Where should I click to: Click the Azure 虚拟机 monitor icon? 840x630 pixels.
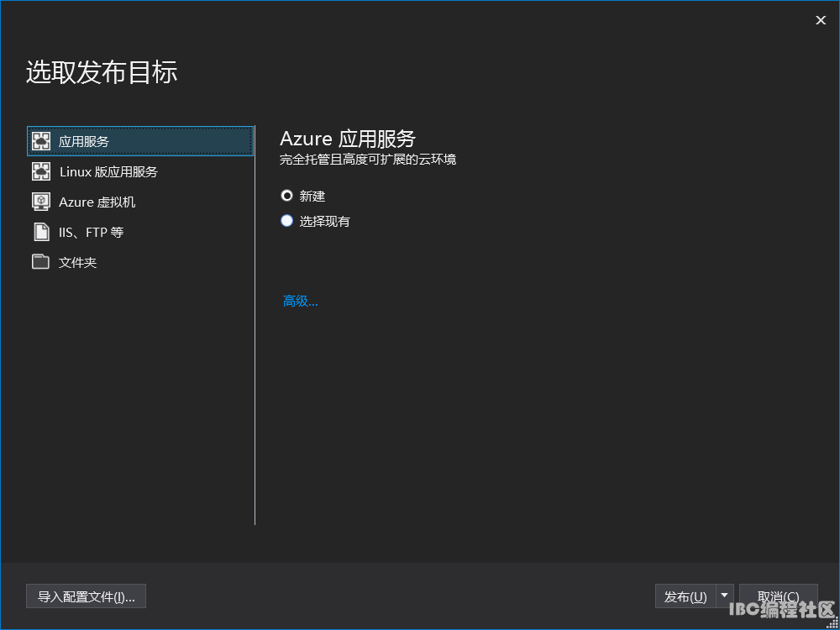coord(41,202)
